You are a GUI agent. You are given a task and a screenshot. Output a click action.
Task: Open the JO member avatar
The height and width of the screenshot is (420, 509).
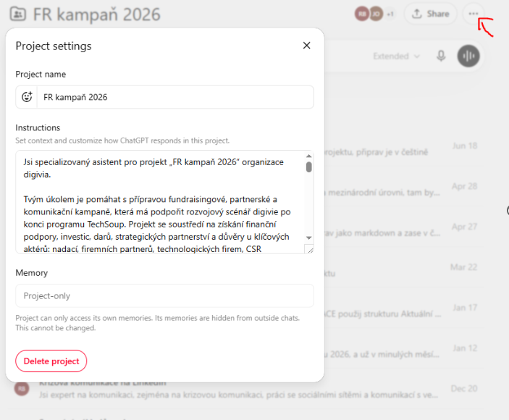click(x=376, y=14)
